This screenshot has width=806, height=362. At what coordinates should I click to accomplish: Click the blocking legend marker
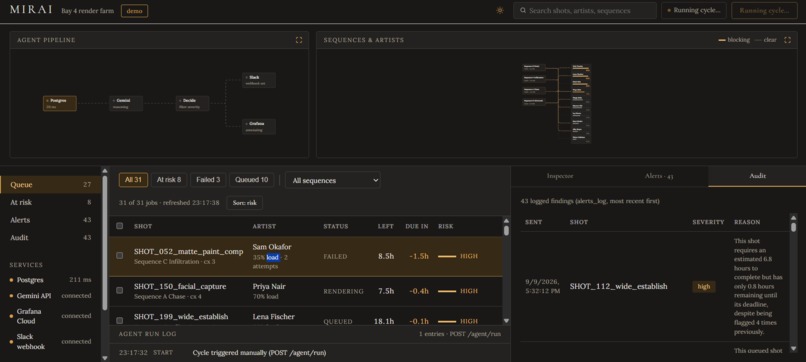point(722,40)
